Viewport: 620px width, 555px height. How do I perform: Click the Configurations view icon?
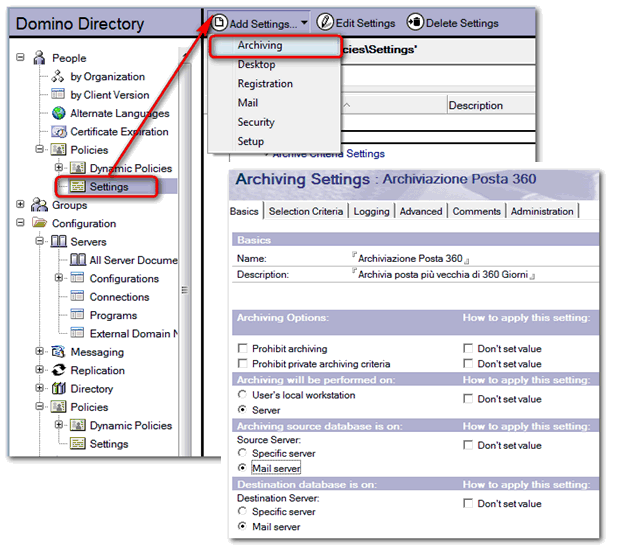77,278
